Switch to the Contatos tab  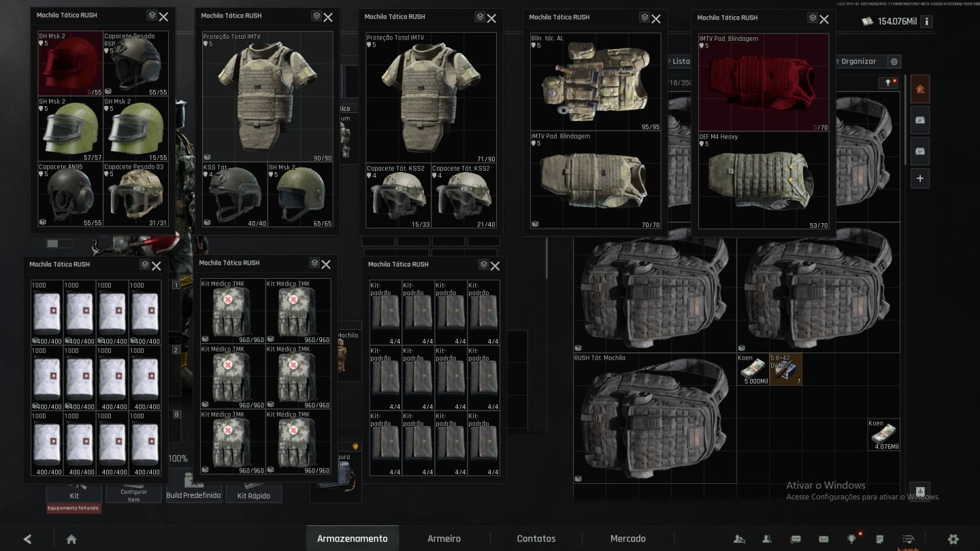click(x=536, y=538)
